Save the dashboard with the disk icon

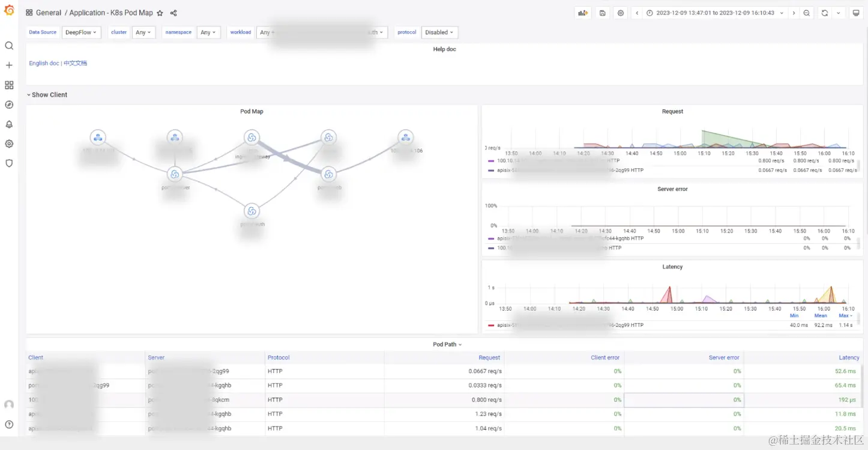tap(603, 13)
